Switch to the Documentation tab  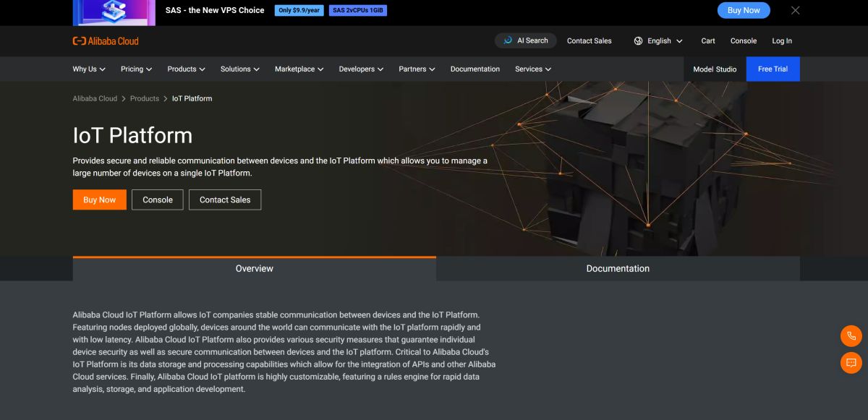[618, 268]
